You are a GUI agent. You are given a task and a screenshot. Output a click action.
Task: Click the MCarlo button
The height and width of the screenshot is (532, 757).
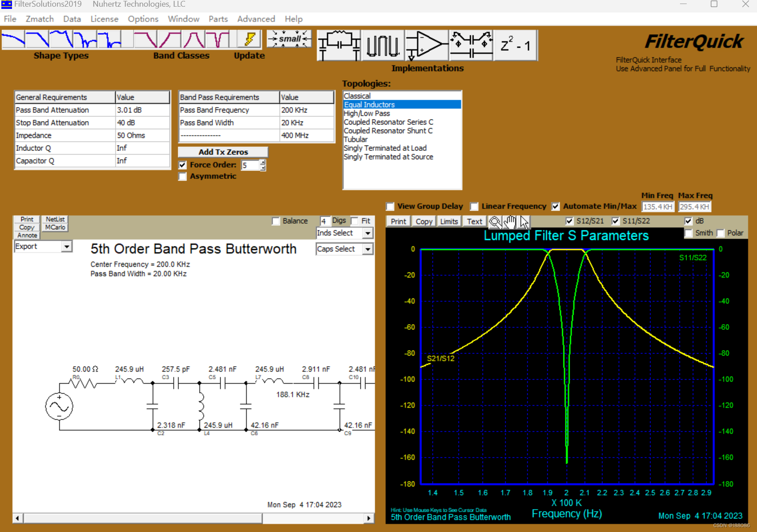(x=55, y=227)
